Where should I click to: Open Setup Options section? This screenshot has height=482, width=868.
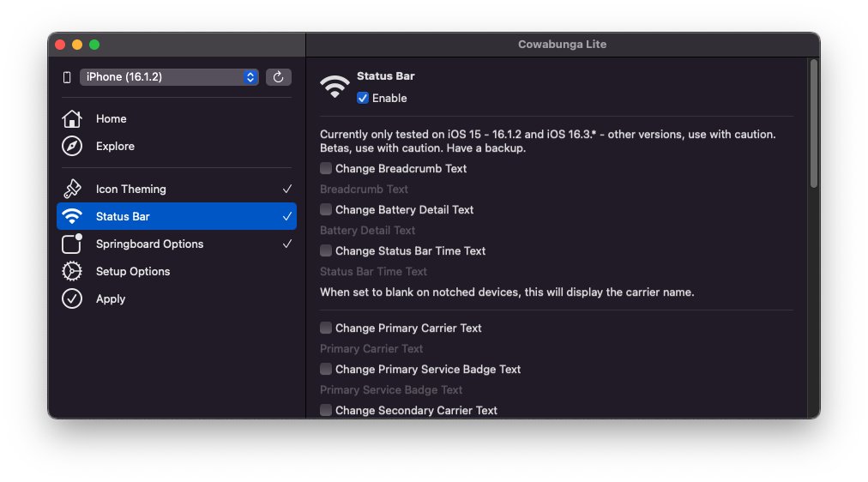pos(177,271)
